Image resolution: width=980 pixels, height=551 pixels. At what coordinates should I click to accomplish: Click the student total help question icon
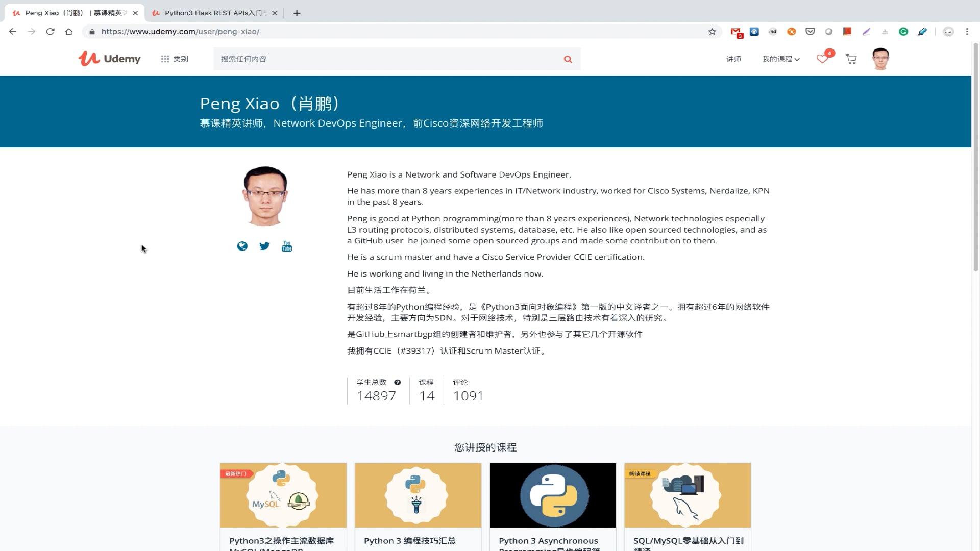398,382
